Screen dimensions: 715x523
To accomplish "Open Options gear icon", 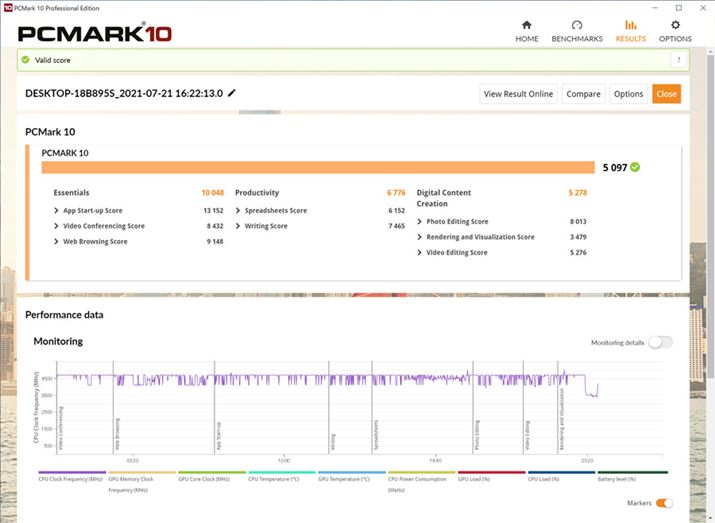I will 675,25.
